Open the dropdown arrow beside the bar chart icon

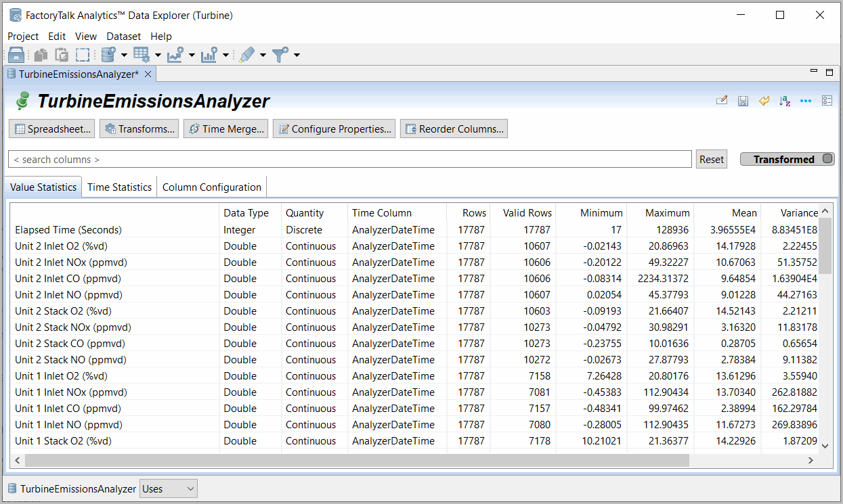pyautogui.click(x=225, y=55)
